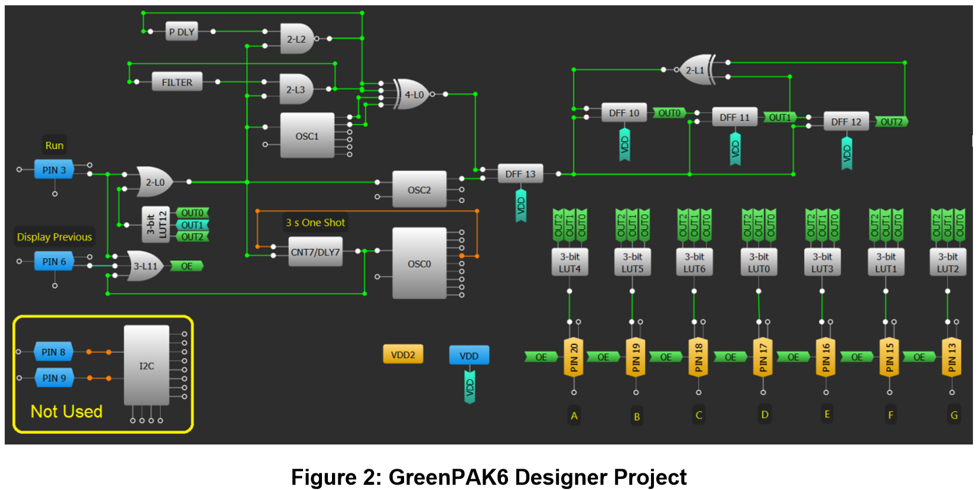Select the DFF 12 flip-flop

(846, 122)
